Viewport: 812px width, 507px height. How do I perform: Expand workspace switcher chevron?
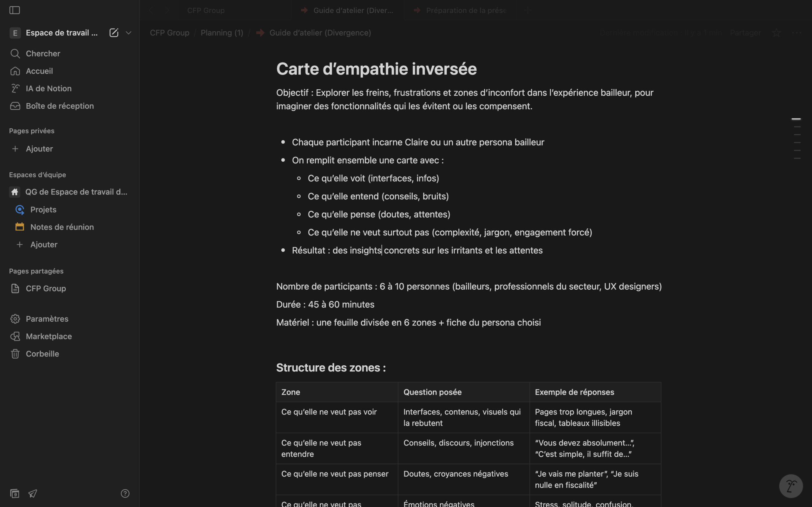128,33
